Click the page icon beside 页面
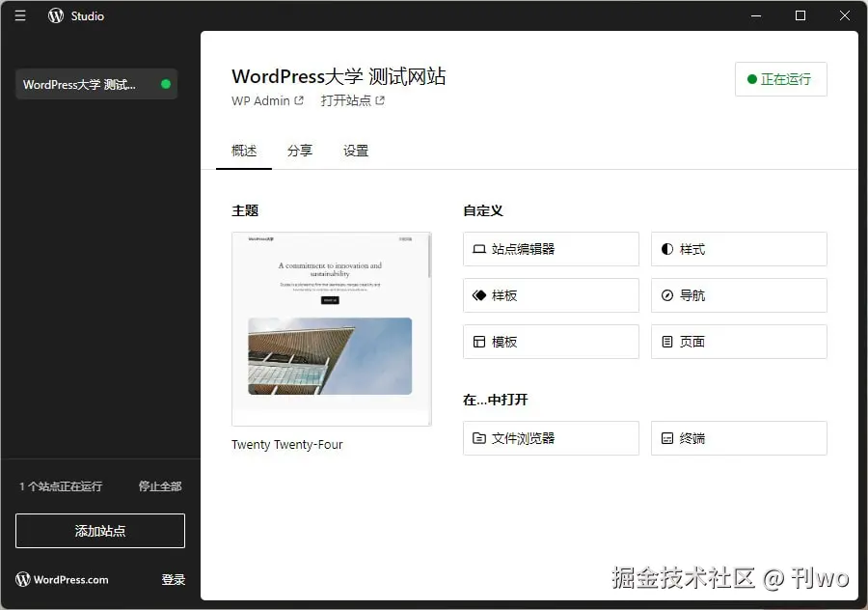868x610 pixels. (x=667, y=342)
